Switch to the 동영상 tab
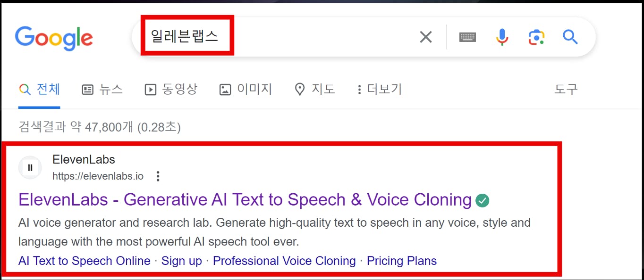Viewport: 644px width, 280px height. [170, 89]
